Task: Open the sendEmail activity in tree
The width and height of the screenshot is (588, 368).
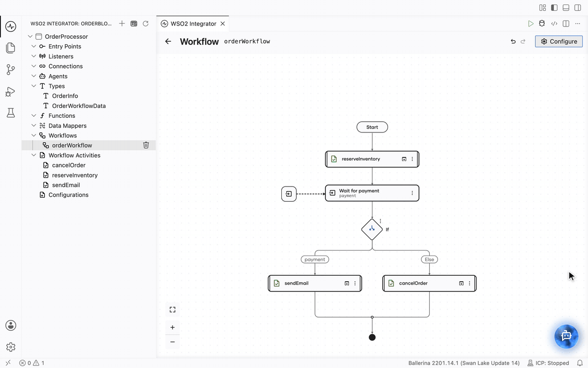Action: tap(66, 185)
